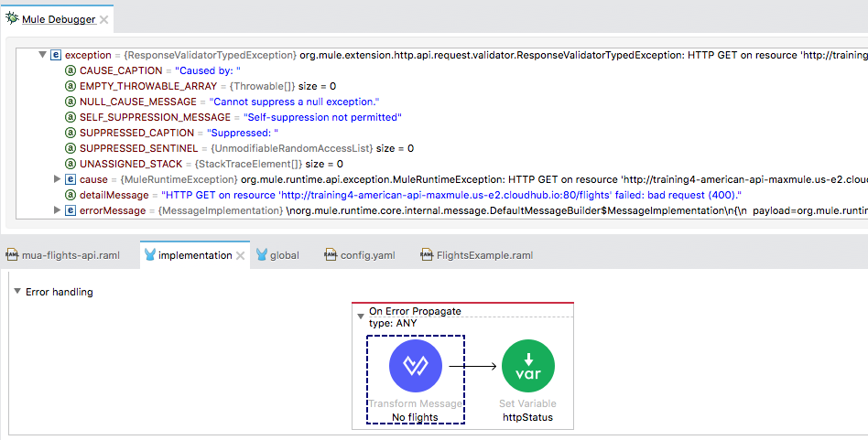Click the UNASSIGNED_STACK attribute icon
The width and height of the screenshot is (868, 440).
coord(71,164)
